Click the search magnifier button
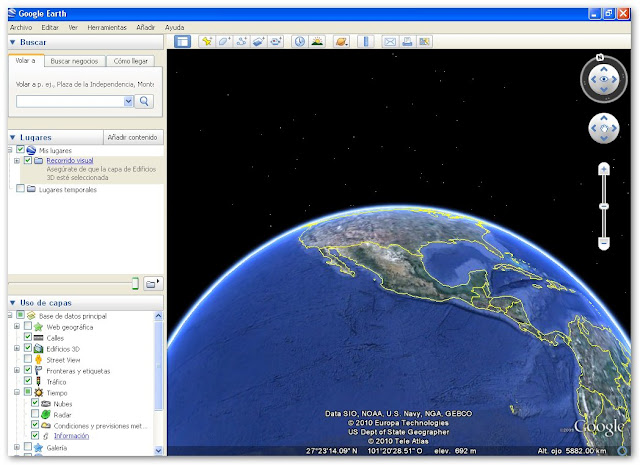 coord(144,101)
